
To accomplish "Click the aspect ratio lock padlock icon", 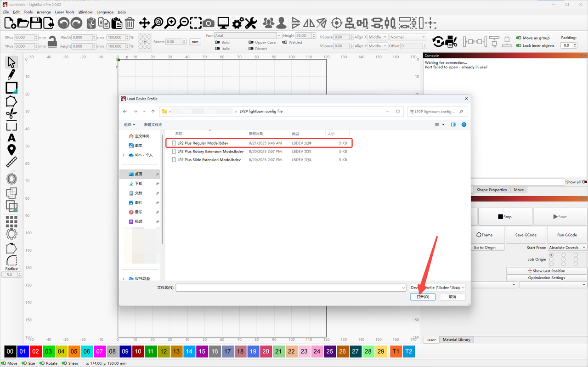I will [52, 41].
